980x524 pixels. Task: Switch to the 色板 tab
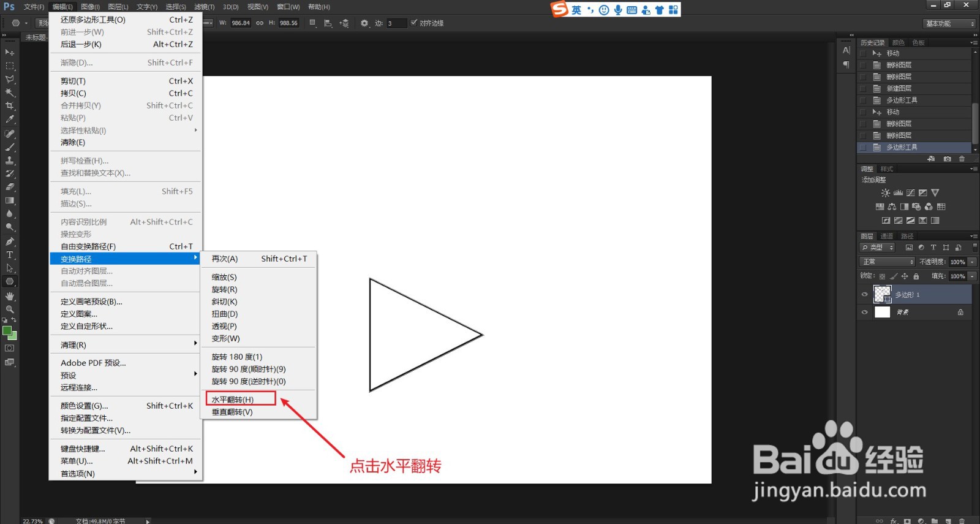click(918, 42)
